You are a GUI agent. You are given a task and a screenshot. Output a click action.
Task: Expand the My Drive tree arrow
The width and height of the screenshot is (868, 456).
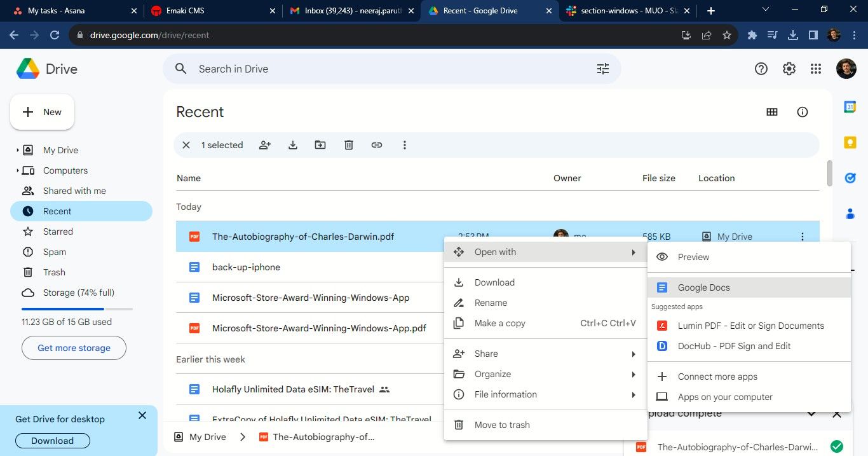(x=17, y=151)
